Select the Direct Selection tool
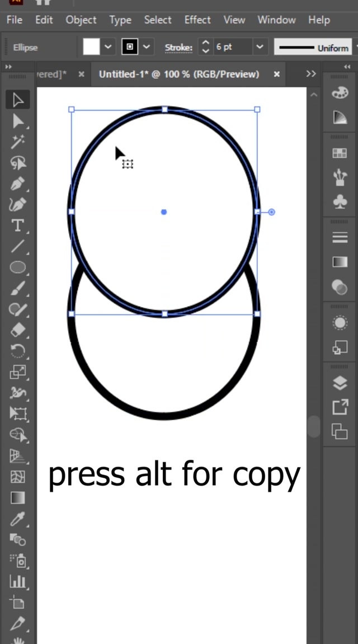Viewport: 358px width, 644px height. click(x=18, y=121)
